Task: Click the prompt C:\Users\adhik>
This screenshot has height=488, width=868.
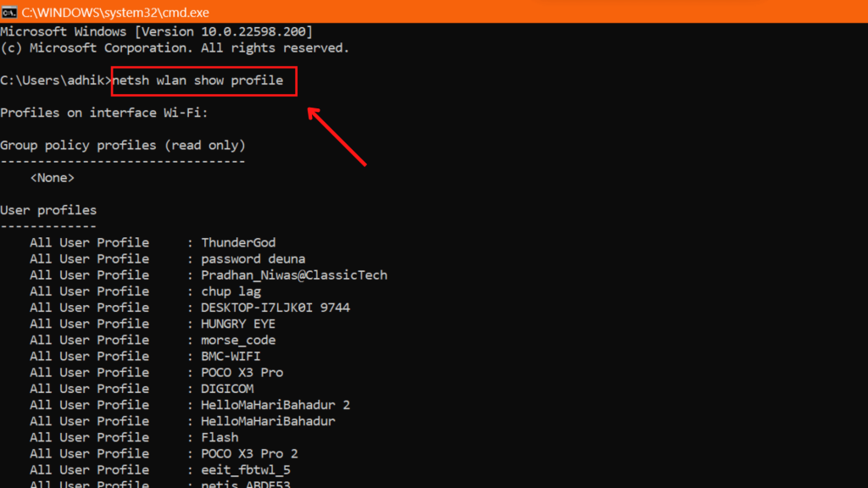Action: point(56,80)
